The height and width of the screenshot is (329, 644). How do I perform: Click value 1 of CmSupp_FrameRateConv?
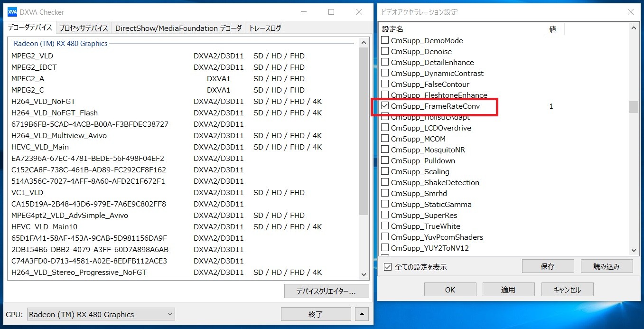(x=551, y=106)
